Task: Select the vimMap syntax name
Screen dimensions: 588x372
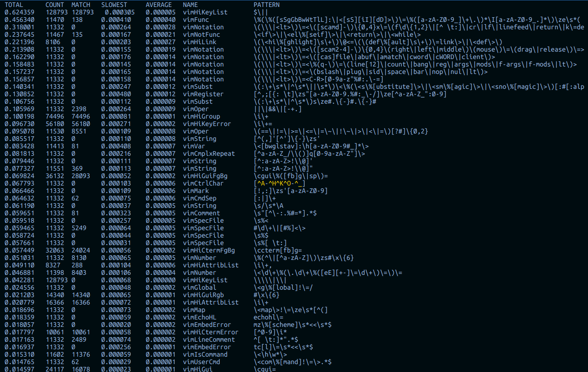Action: [x=194, y=310]
